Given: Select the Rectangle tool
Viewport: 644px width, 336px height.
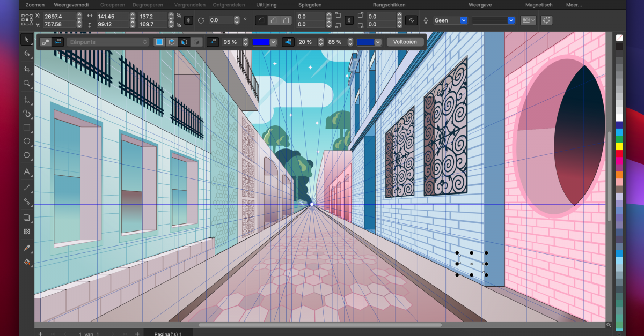Looking at the screenshot, I should 27,128.
